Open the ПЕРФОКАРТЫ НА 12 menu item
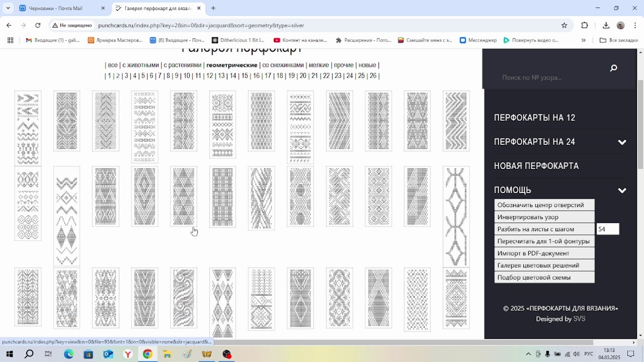Image resolution: width=644 pixels, height=362 pixels. pos(534,118)
